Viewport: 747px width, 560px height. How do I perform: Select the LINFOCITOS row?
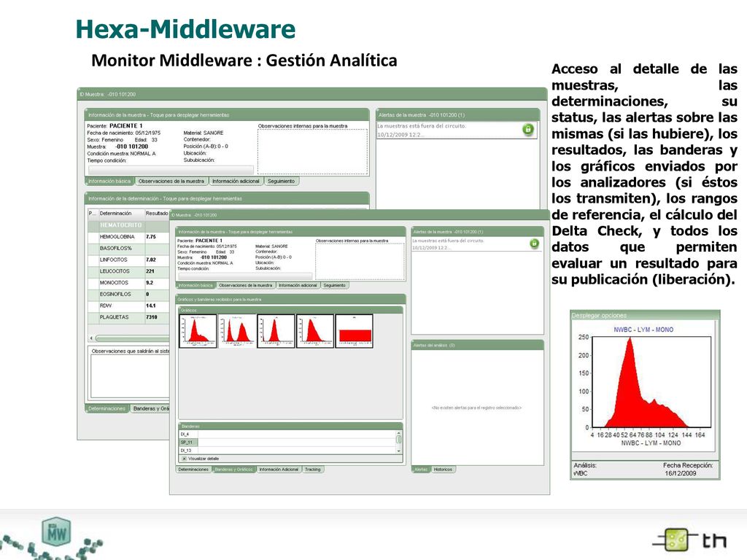coord(128,260)
